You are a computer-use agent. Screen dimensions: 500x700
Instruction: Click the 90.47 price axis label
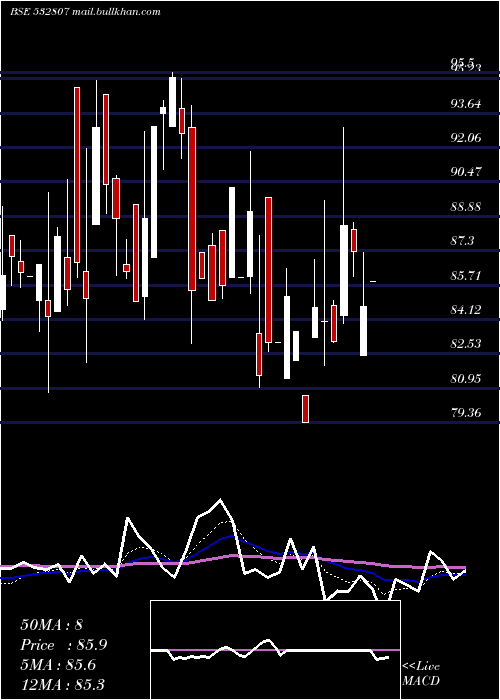point(466,172)
